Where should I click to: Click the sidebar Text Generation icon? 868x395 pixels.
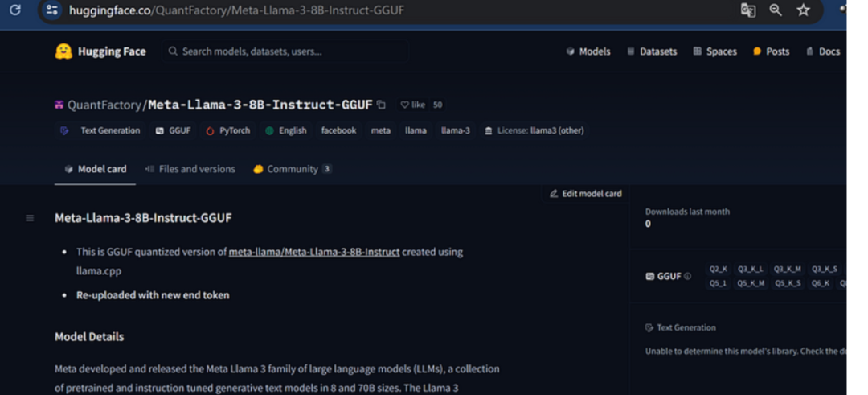[649, 328]
